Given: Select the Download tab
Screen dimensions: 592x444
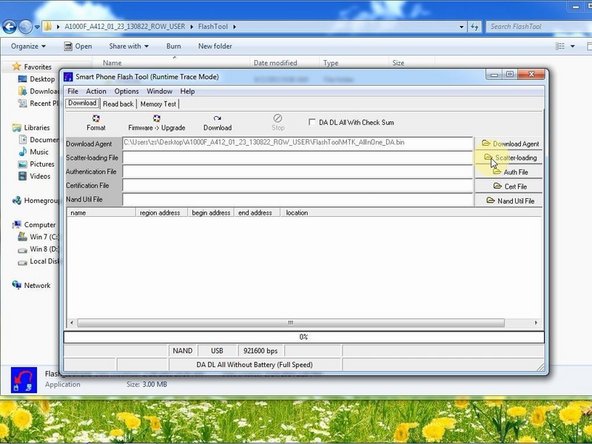Looking at the screenshot, I should point(82,103).
